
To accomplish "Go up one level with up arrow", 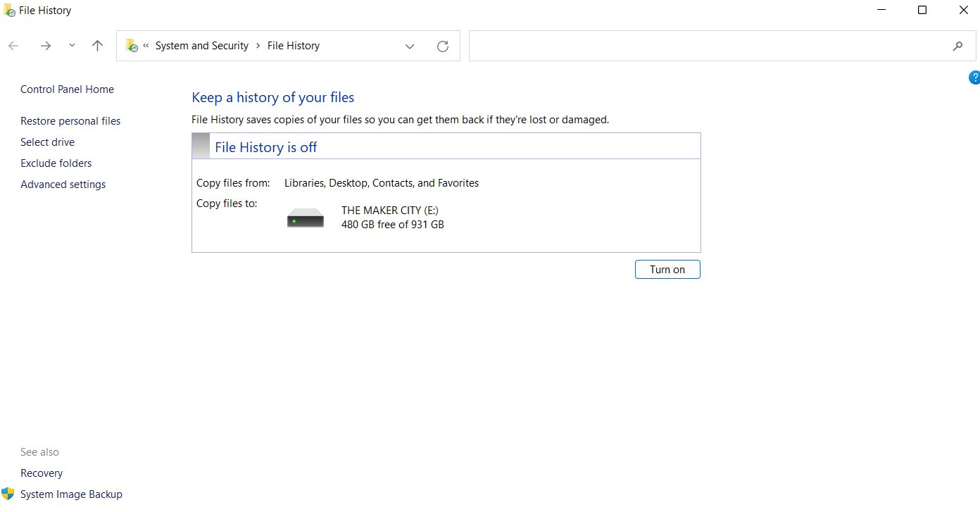I will pyautogui.click(x=98, y=46).
